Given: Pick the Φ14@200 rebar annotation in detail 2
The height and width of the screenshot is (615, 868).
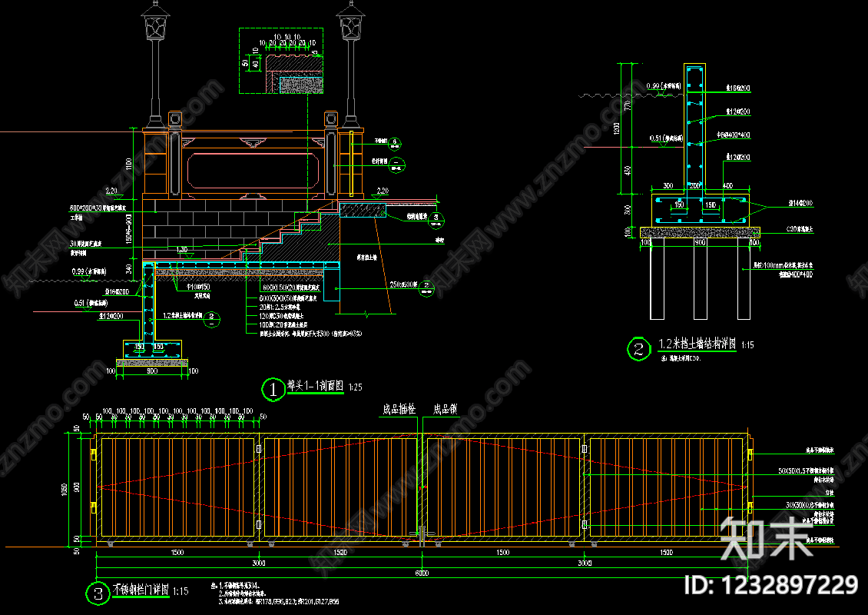Looking at the screenshot, I should click(x=800, y=204).
